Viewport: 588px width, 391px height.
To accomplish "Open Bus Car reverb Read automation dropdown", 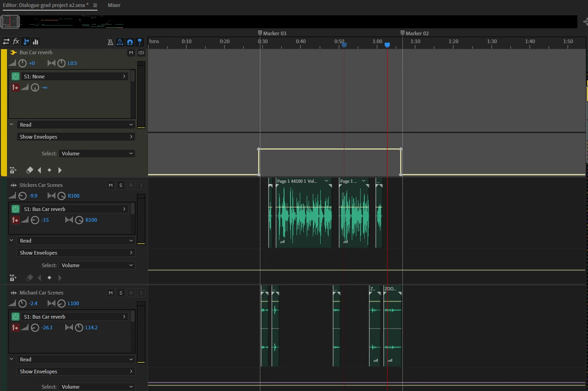I will (76, 125).
